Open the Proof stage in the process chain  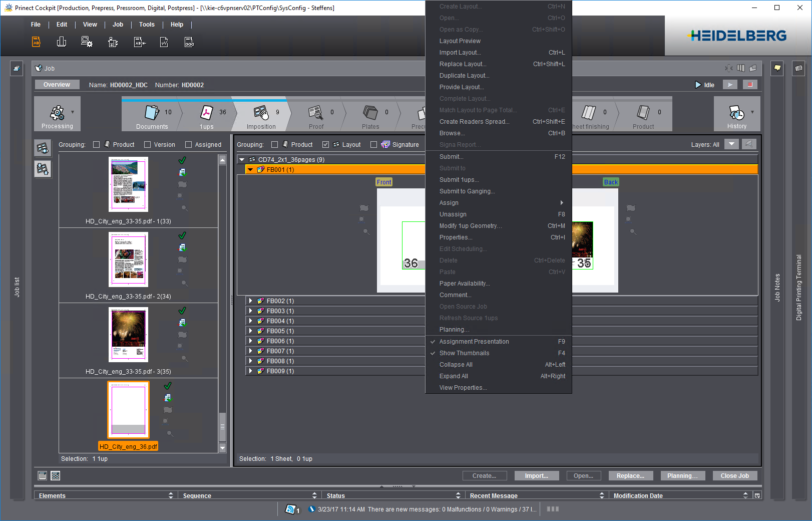[x=316, y=113]
